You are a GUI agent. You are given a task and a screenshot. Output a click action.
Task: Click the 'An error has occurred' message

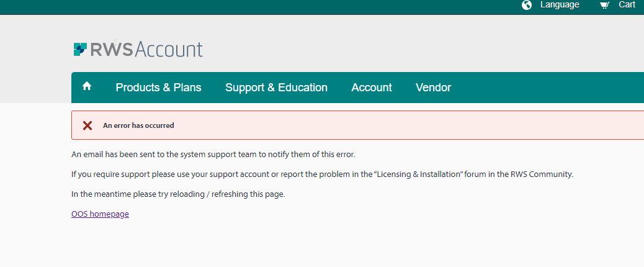tap(138, 125)
